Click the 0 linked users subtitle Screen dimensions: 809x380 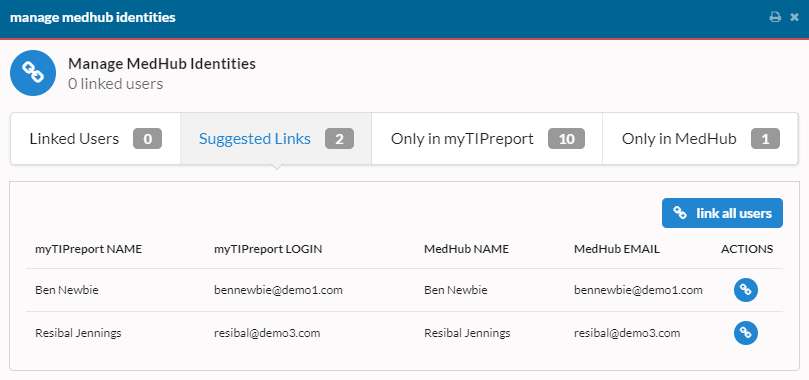pyautogui.click(x=116, y=84)
